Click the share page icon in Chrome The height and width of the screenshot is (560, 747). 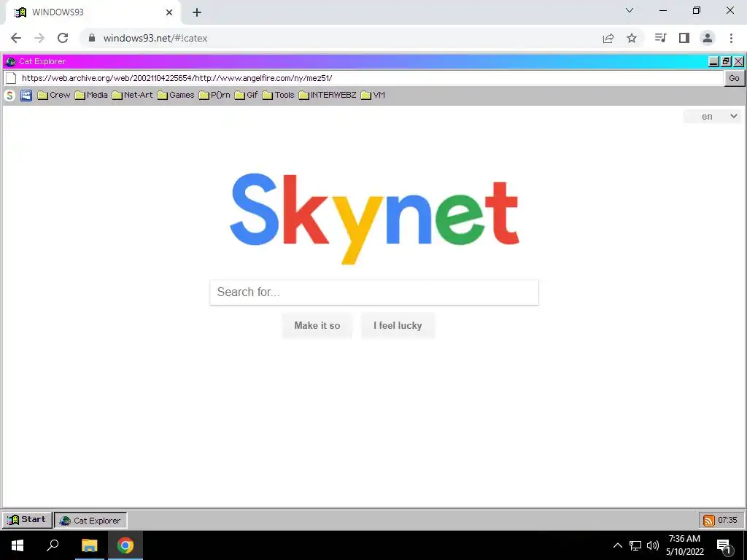coord(608,38)
